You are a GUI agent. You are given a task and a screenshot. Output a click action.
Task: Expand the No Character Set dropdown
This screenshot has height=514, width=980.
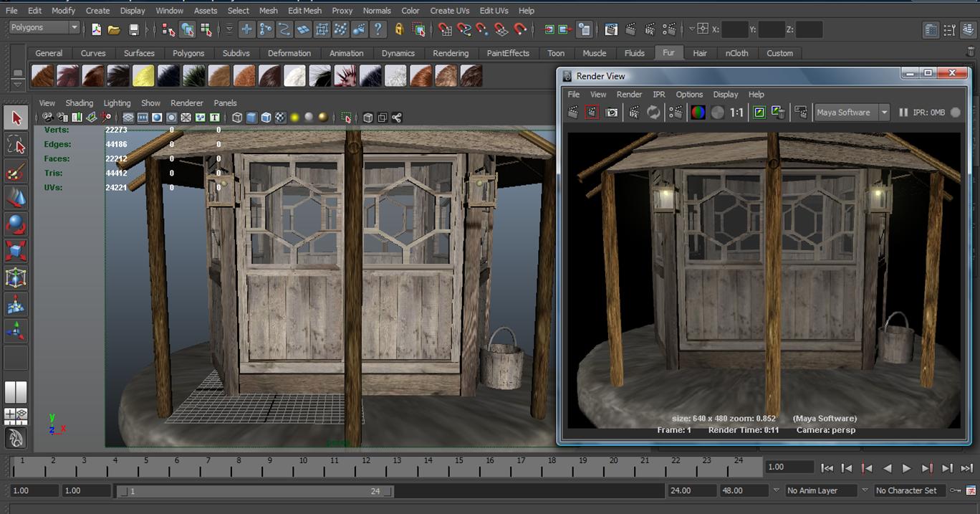[906, 490]
